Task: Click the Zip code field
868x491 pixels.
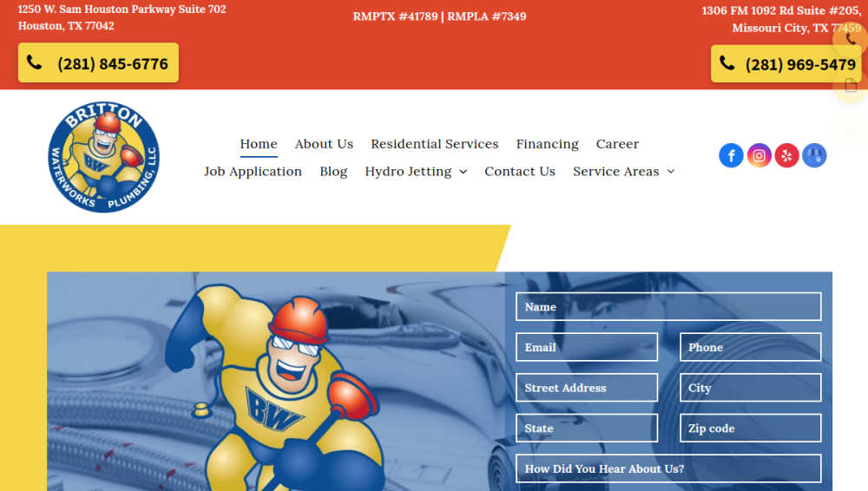Action: (x=750, y=428)
